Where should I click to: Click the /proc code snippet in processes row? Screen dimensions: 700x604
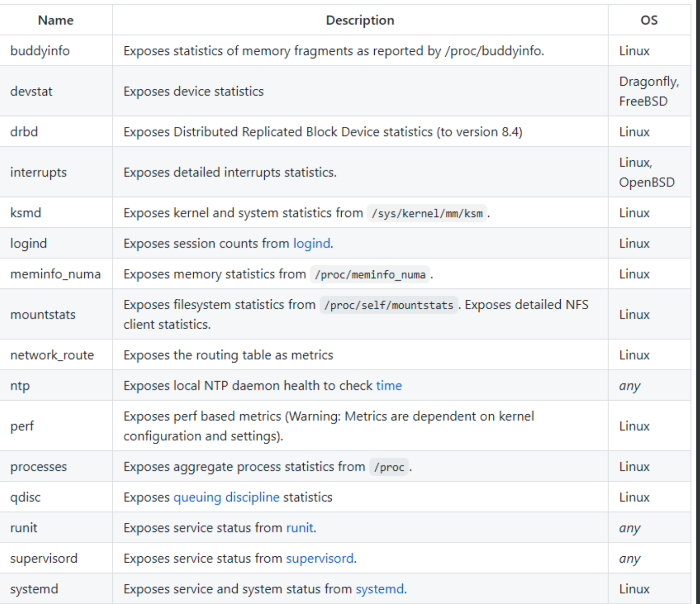[x=389, y=467]
